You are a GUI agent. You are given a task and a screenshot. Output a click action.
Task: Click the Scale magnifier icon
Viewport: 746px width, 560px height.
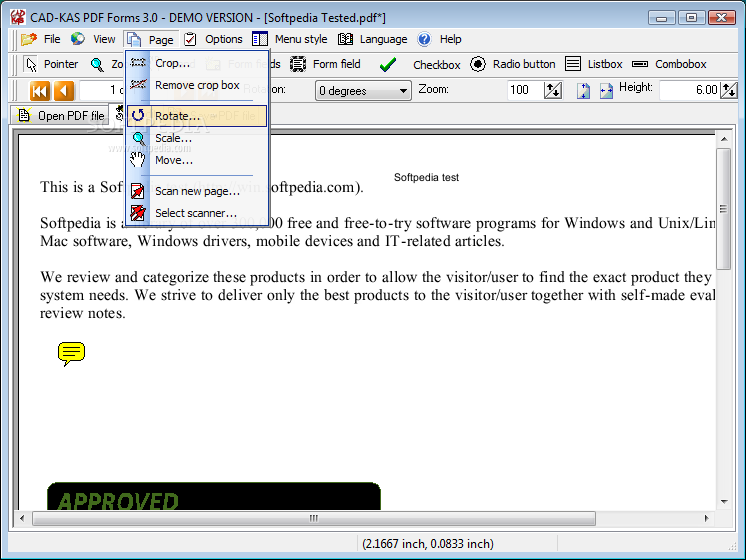(x=138, y=138)
